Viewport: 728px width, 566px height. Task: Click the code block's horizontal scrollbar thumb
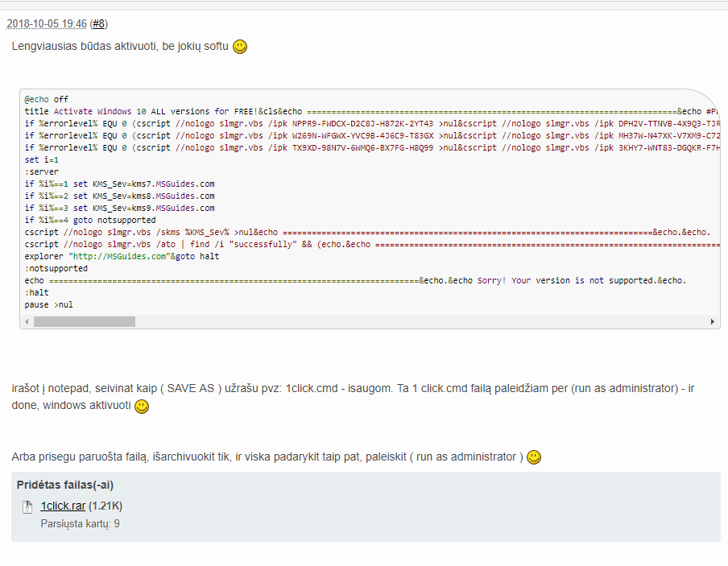(x=85, y=321)
